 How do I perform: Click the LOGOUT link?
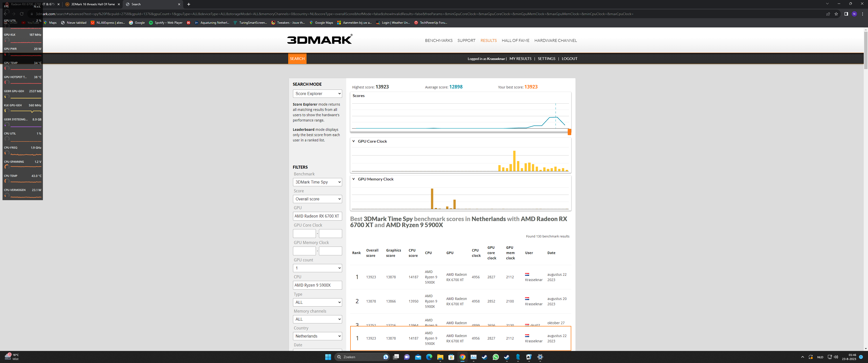click(569, 58)
